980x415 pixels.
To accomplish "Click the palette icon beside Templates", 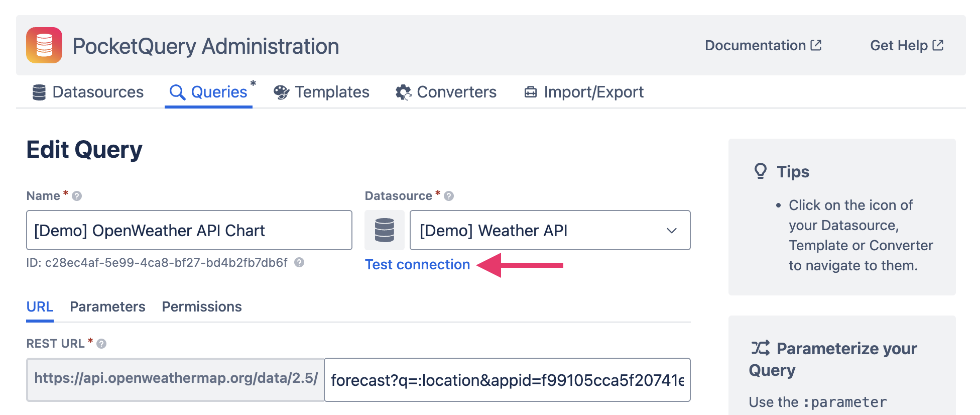I will tap(282, 92).
